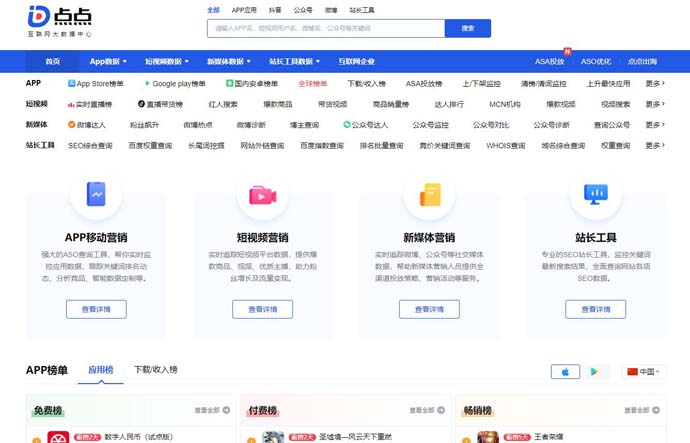Expand 更多 in the APP row
This screenshot has width=690, height=443.
tap(655, 83)
